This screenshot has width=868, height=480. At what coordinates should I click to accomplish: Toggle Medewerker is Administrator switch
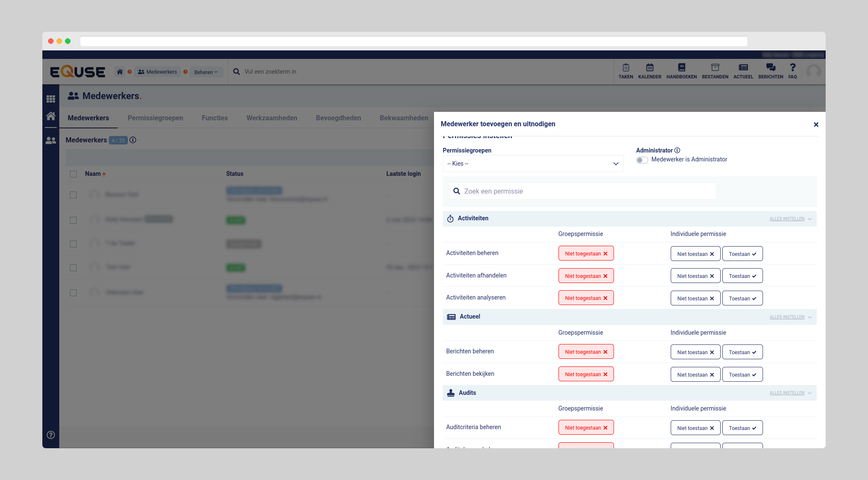(642, 160)
